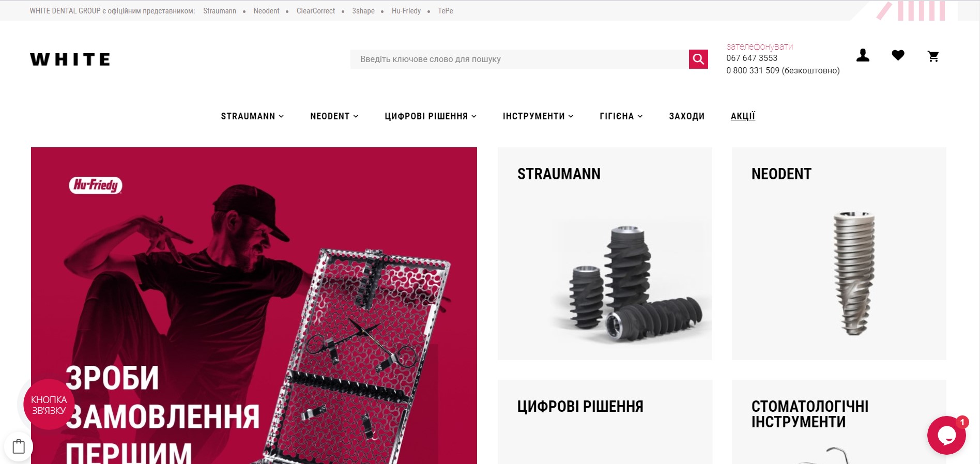The height and width of the screenshot is (464, 980).
Task: Expand the ЦИФРОВІ РІШЕННЯ dropdown
Action: point(430,116)
